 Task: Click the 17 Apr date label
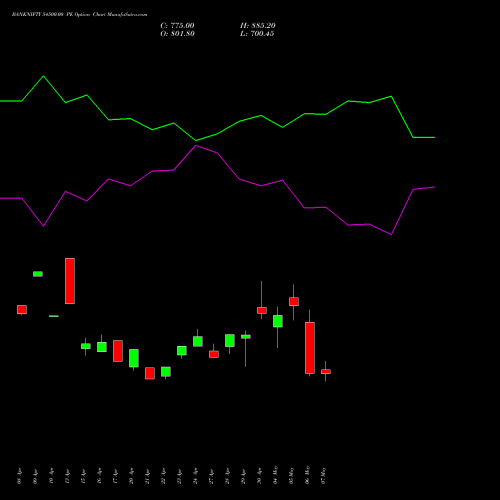[115, 476]
